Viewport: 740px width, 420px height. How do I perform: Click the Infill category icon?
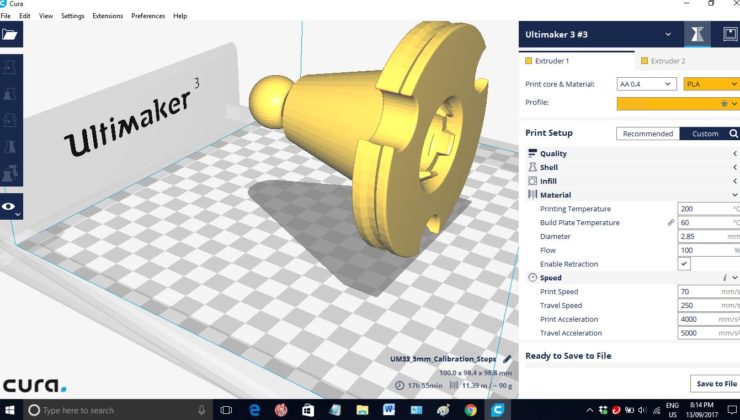coord(532,181)
